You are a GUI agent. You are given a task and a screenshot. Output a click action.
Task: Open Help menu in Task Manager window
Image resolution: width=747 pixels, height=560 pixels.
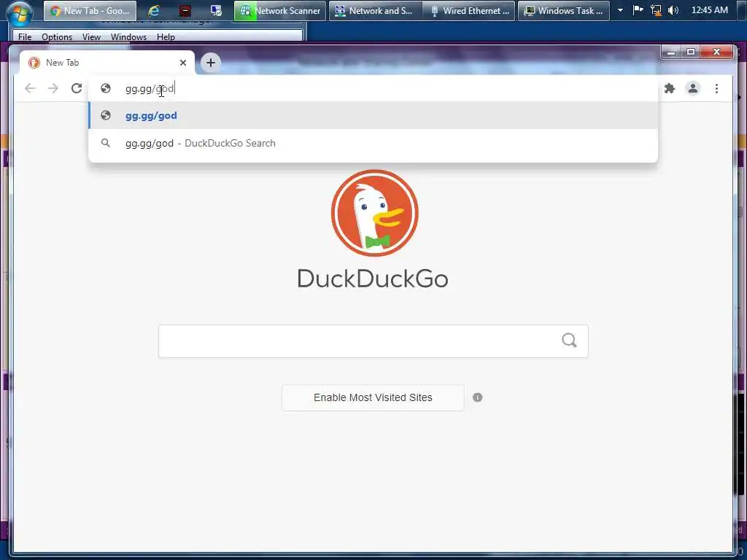click(166, 36)
